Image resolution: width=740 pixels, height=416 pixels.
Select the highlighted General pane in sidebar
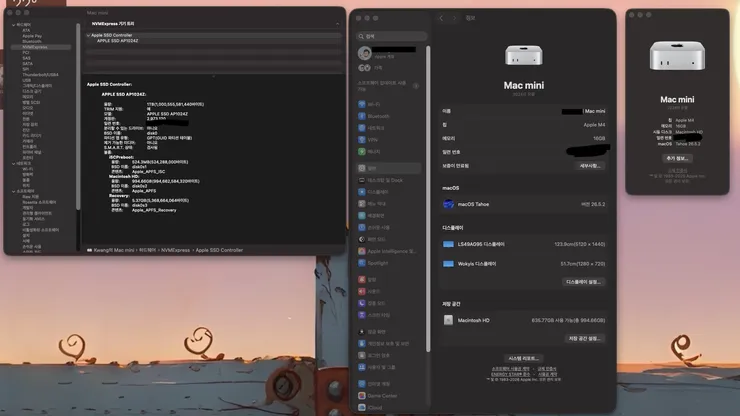point(388,168)
